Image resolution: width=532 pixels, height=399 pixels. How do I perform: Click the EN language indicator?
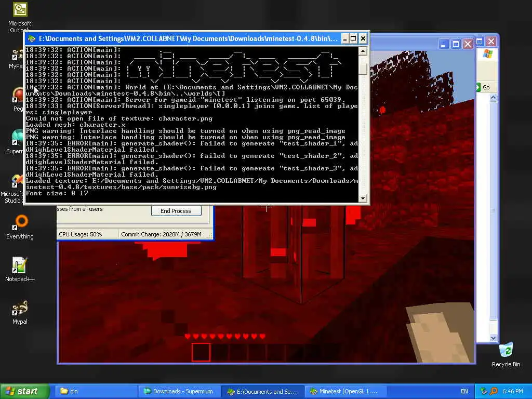coord(464,391)
